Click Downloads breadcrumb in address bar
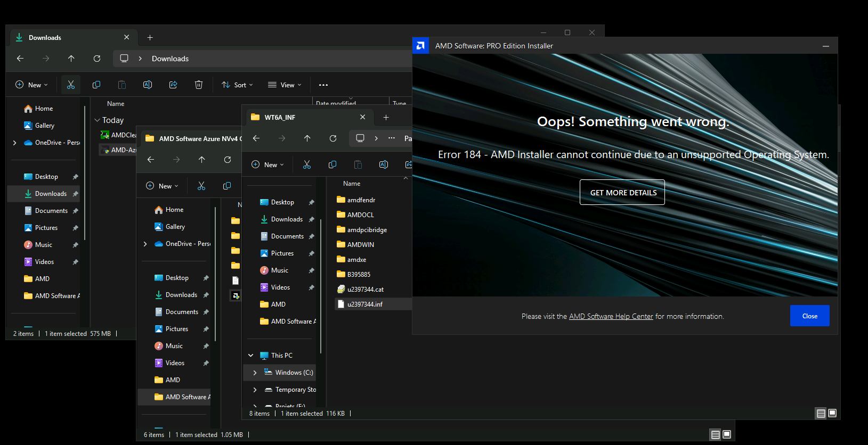Viewport: 868px width, 445px height. 170,59
